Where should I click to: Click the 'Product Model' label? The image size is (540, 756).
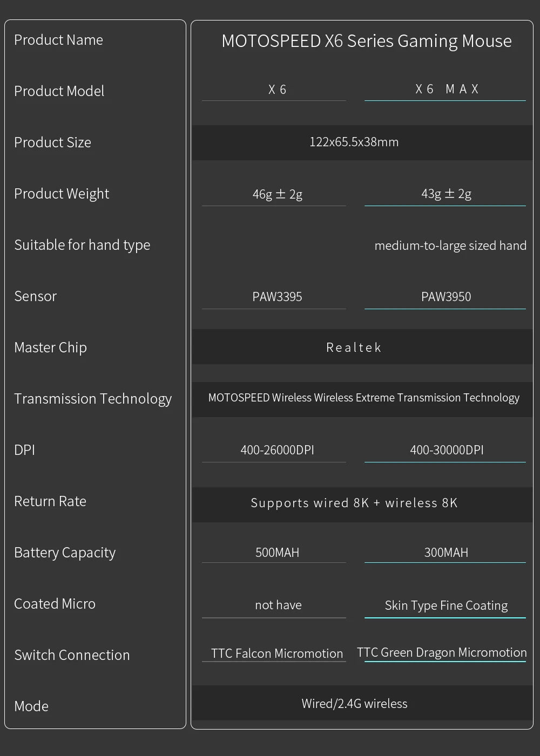[59, 91]
